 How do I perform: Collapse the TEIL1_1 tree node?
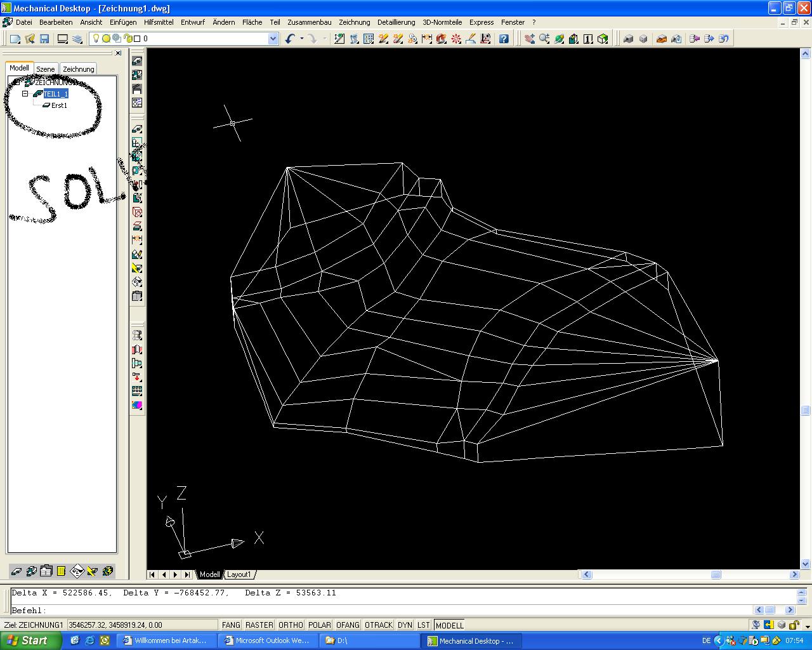click(x=25, y=94)
